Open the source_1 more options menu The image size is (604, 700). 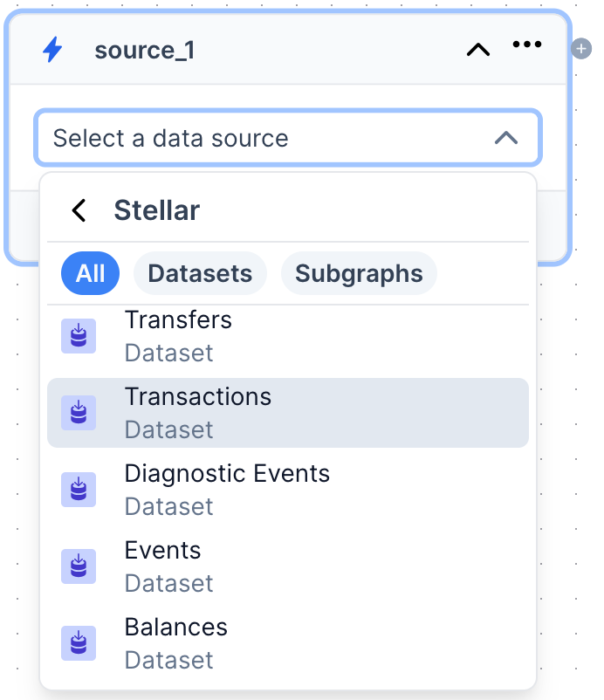[527, 44]
